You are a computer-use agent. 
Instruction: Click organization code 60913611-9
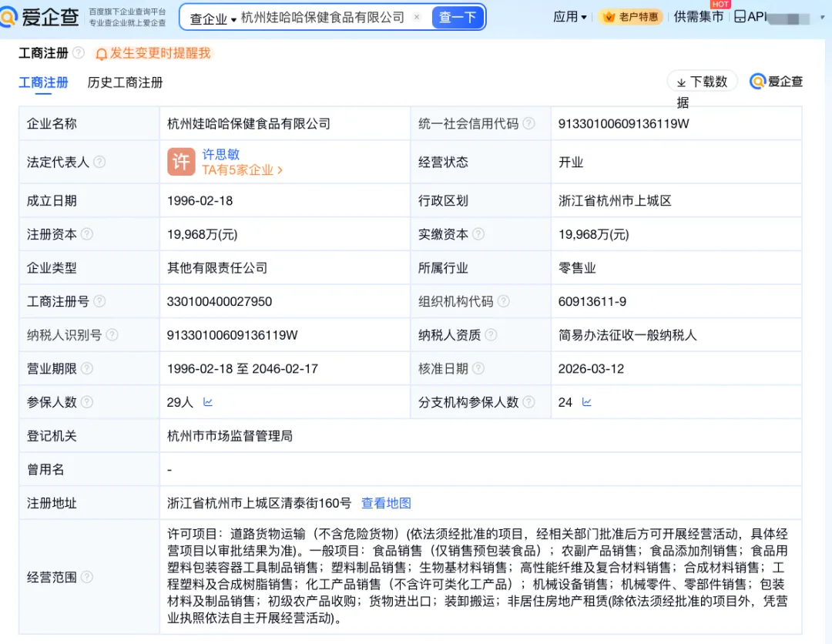click(592, 301)
